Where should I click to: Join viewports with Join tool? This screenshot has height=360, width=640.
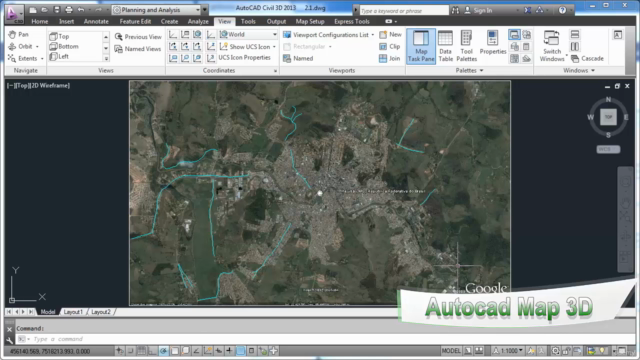389,58
